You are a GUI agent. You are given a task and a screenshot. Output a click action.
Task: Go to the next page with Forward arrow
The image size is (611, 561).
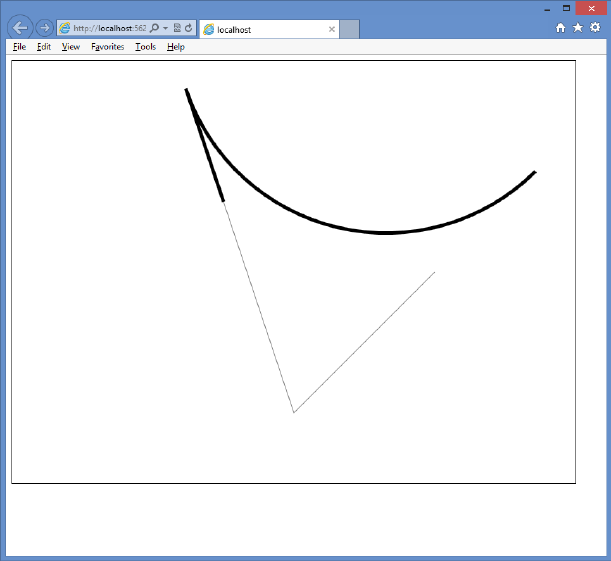click(44, 28)
